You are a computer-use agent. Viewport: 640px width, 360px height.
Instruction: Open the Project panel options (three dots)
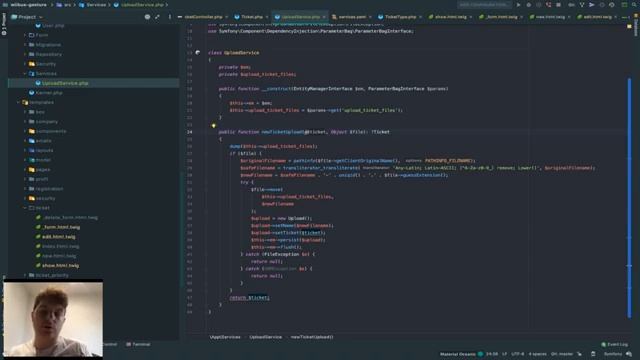[x=170, y=17]
